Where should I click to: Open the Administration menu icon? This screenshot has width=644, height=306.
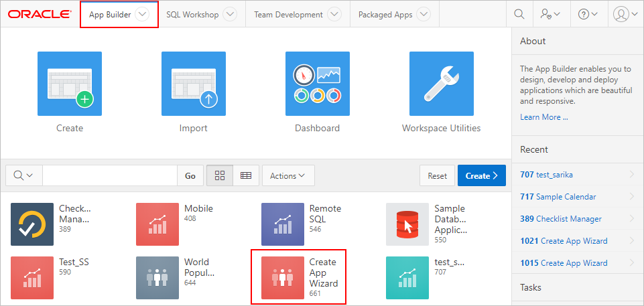pos(550,14)
